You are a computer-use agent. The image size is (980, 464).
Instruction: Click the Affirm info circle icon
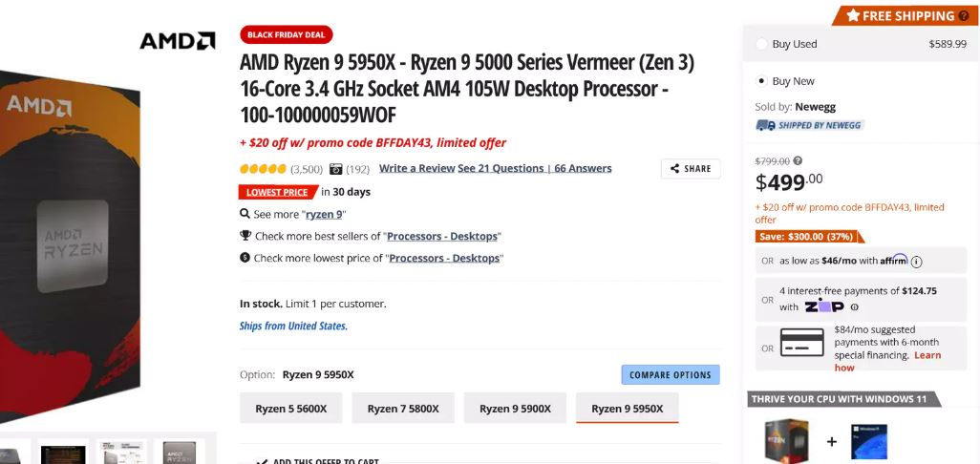(917, 261)
